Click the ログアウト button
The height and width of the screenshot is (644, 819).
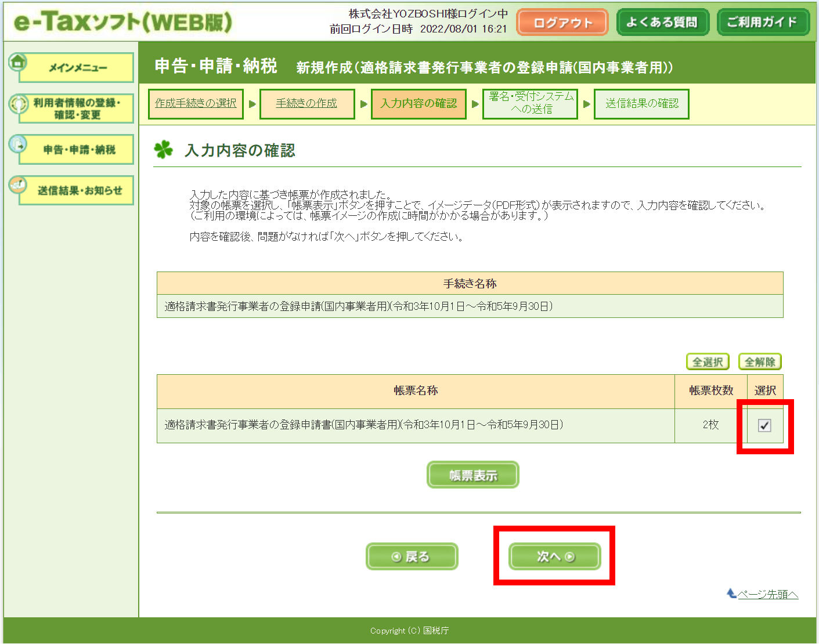pos(562,23)
